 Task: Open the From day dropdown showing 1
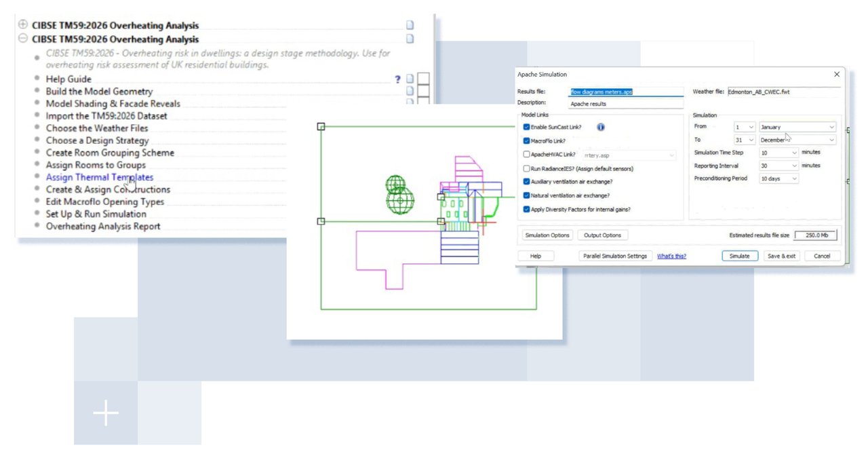[744, 127]
